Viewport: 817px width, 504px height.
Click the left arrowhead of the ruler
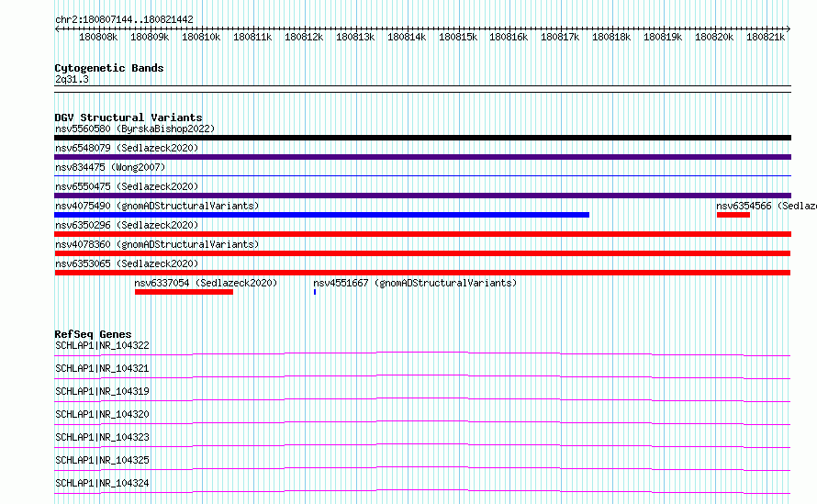click(x=57, y=29)
